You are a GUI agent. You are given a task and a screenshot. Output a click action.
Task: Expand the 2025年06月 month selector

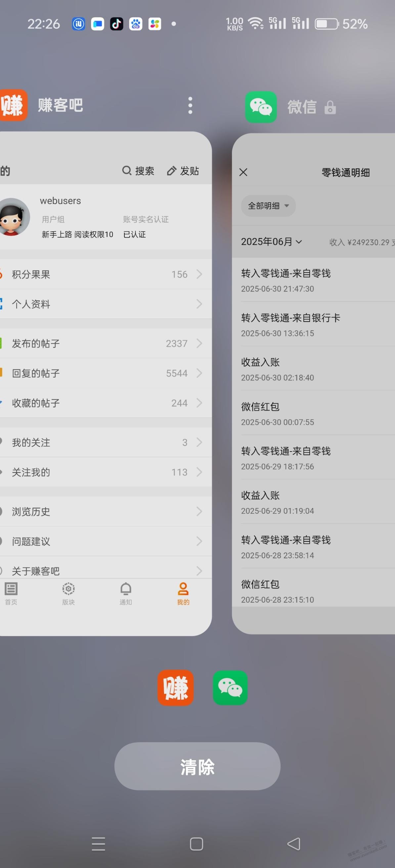tap(271, 242)
